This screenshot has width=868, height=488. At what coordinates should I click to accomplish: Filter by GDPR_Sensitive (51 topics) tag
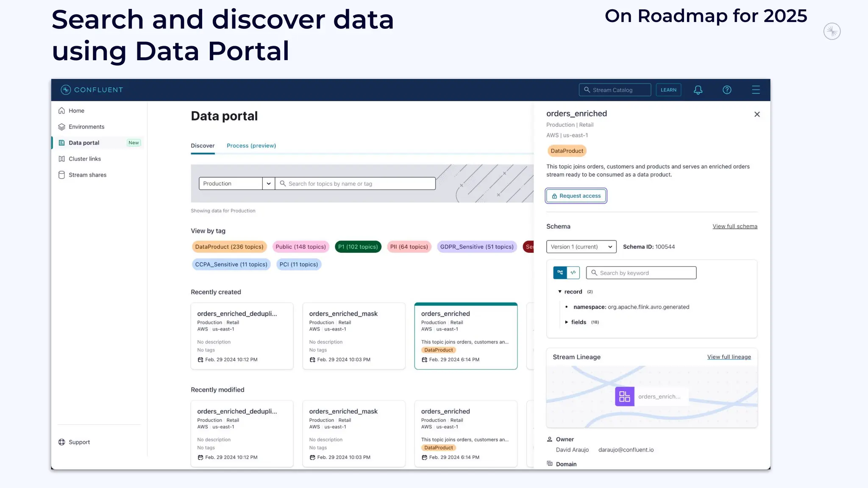[477, 247]
